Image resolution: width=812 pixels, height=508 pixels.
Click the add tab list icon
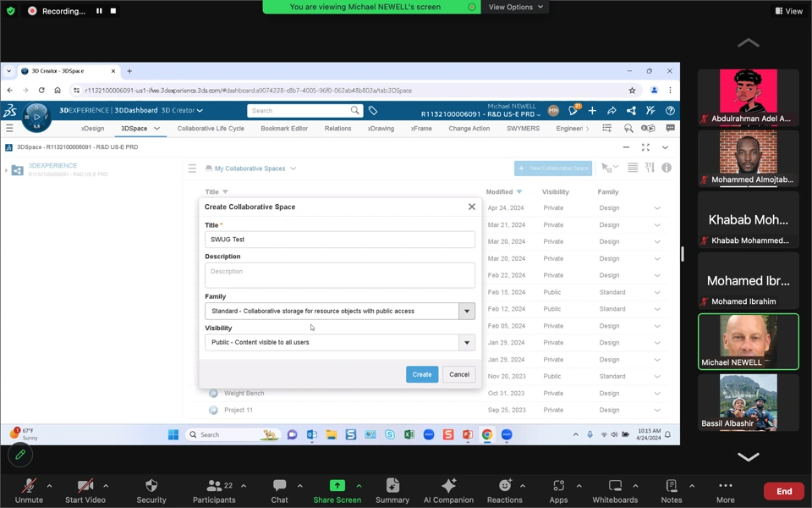pos(607,128)
